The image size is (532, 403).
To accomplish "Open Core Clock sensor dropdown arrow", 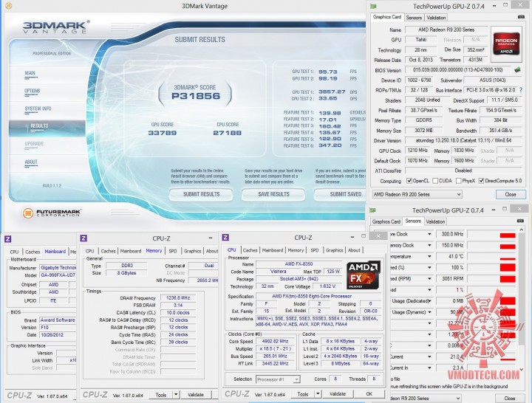I will 429,234.
